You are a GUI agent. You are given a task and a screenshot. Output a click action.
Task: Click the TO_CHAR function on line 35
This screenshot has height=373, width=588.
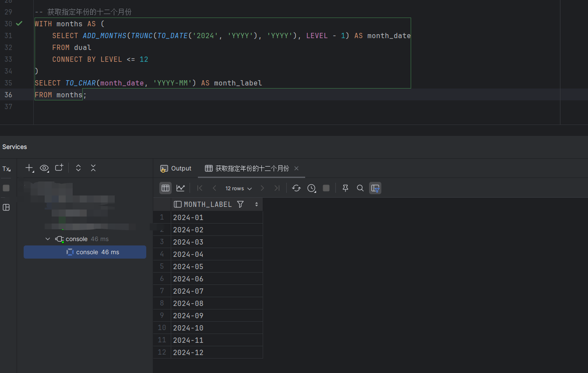pyautogui.click(x=81, y=83)
